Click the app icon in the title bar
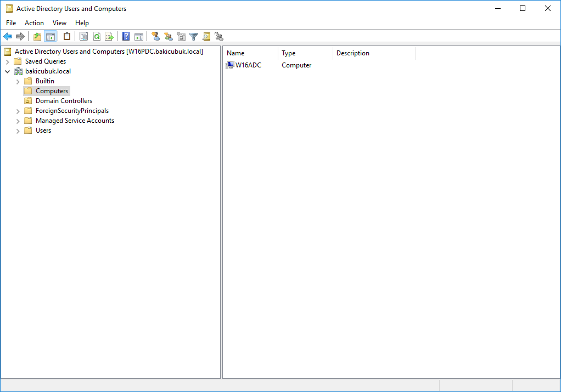 point(9,9)
